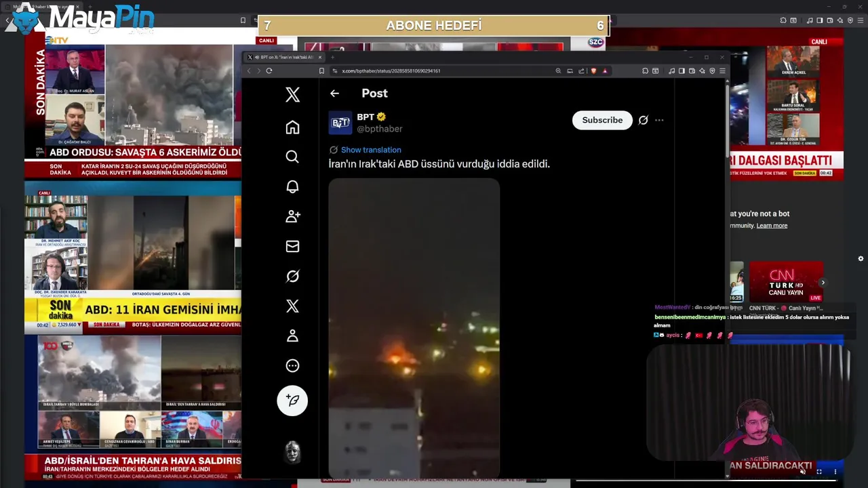The width and height of the screenshot is (868, 488).
Task: Open Profile icon in X sidebar
Action: point(292,335)
